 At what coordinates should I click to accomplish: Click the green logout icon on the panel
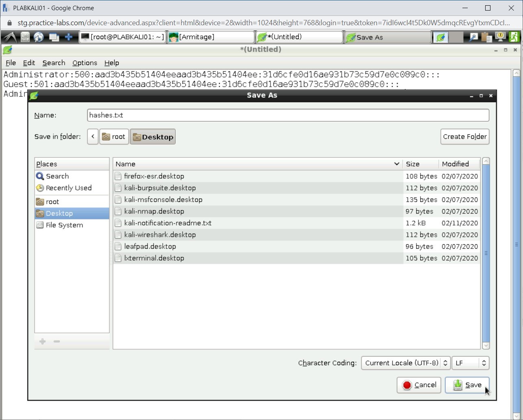tap(514, 37)
